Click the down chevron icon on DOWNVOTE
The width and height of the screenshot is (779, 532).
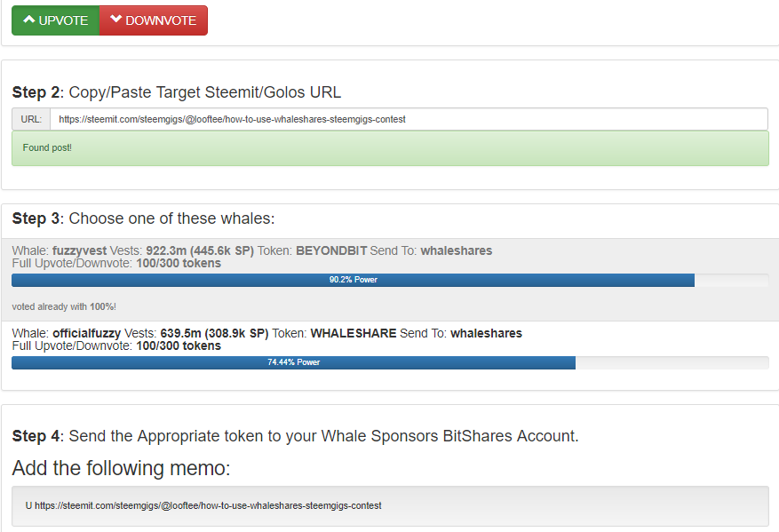point(115,20)
